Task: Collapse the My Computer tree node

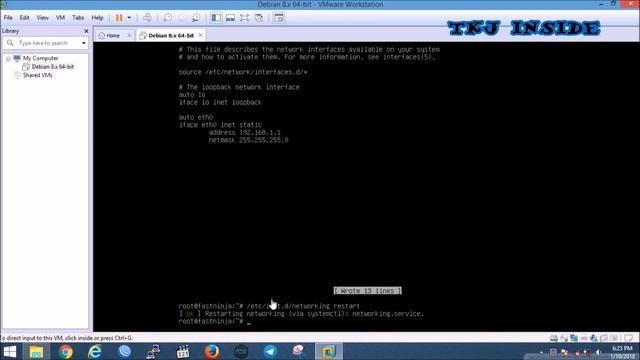Action: point(8,58)
